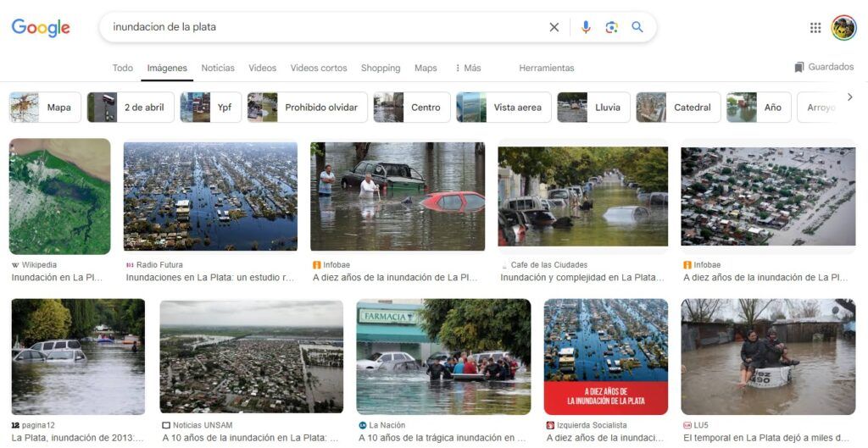Click the magnifying glass search button

point(637,27)
